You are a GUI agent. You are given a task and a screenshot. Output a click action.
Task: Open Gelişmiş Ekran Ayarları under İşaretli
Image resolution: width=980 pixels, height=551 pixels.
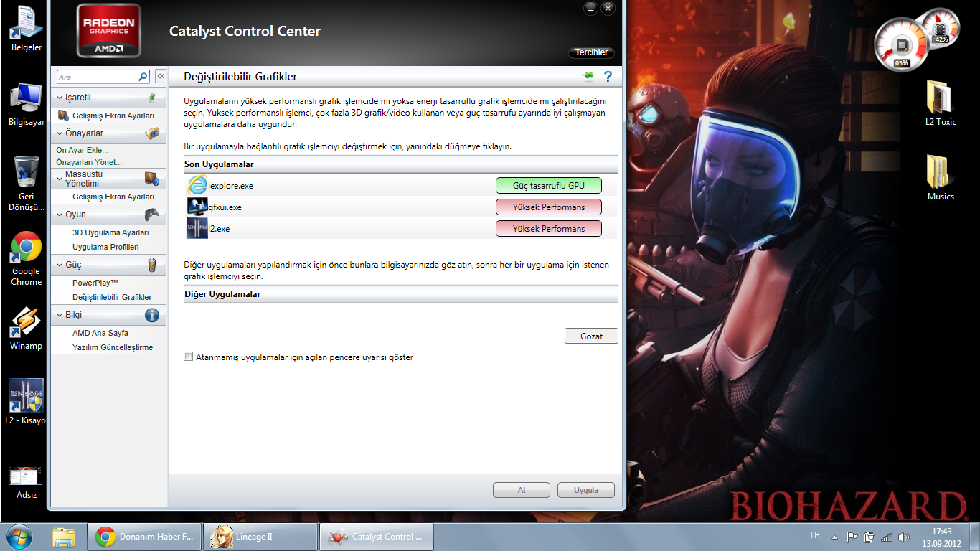click(113, 116)
